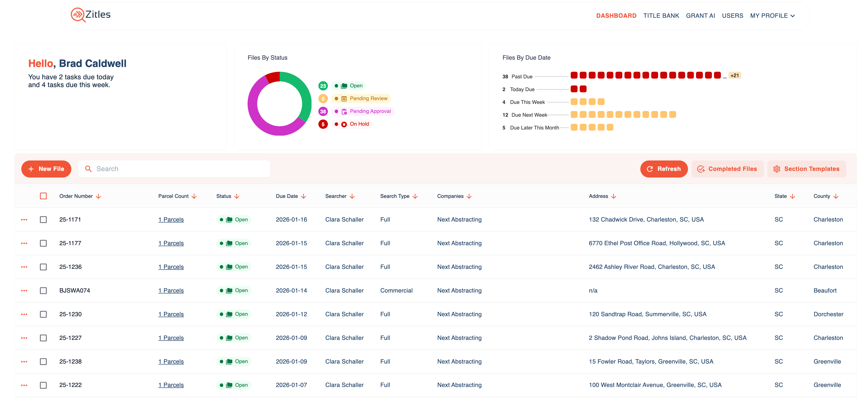Image resolution: width=868 pixels, height=400 pixels.
Task: Select the checkbox for order 25-1230
Action: [x=43, y=314]
